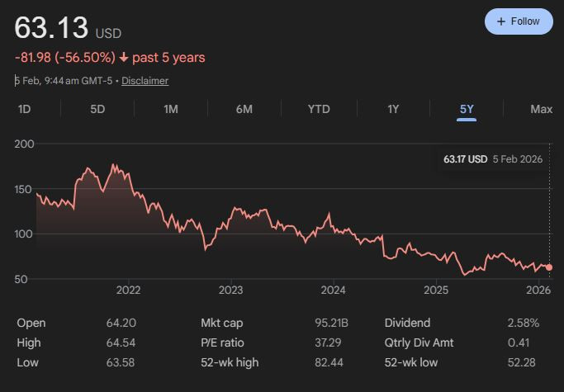This screenshot has height=392, width=564.
Task: Click the Dividend yield 2.58% value
Action: 523,323
